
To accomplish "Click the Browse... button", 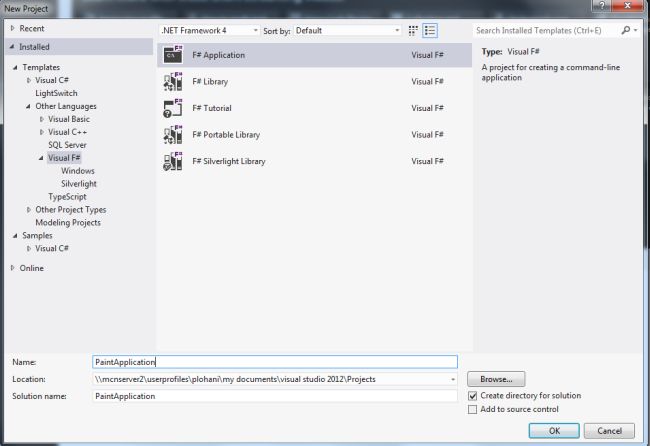I will [496, 379].
